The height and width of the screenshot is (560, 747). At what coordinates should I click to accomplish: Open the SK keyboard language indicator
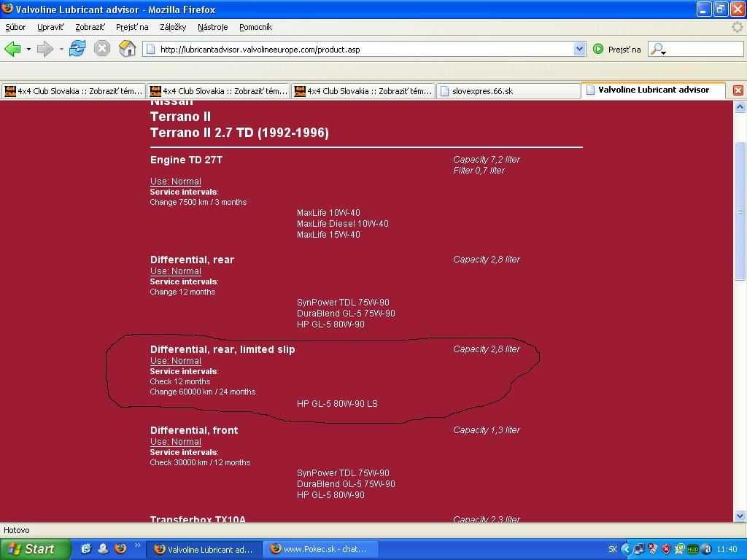[613, 549]
